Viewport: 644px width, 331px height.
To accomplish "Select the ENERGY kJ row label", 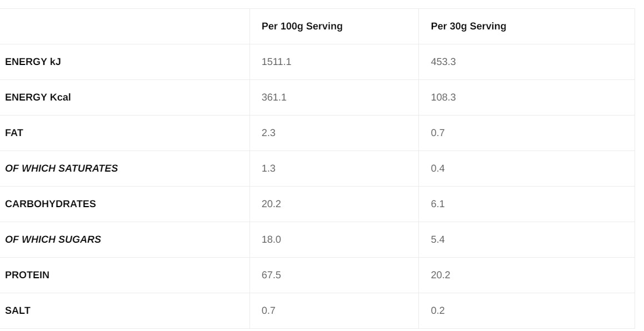I will [x=33, y=62].
